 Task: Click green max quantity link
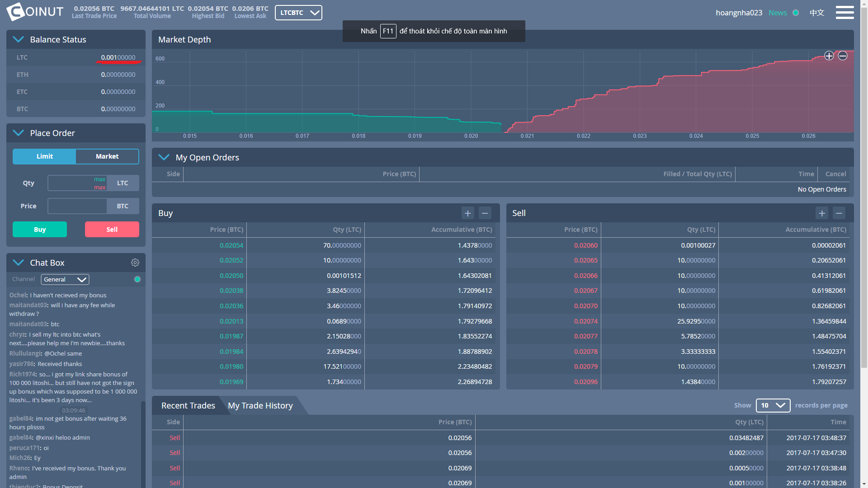click(100, 179)
